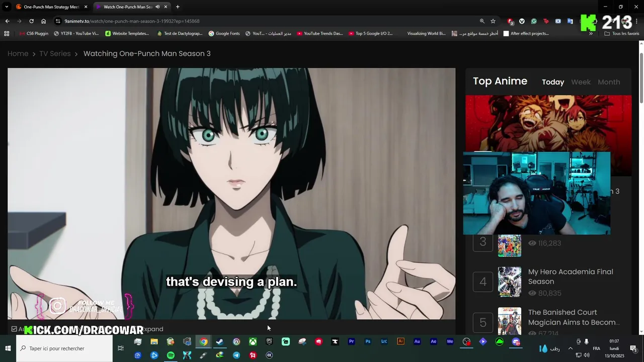
Task: Toggle the checkbox below the video player
Action: coord(14,329)
